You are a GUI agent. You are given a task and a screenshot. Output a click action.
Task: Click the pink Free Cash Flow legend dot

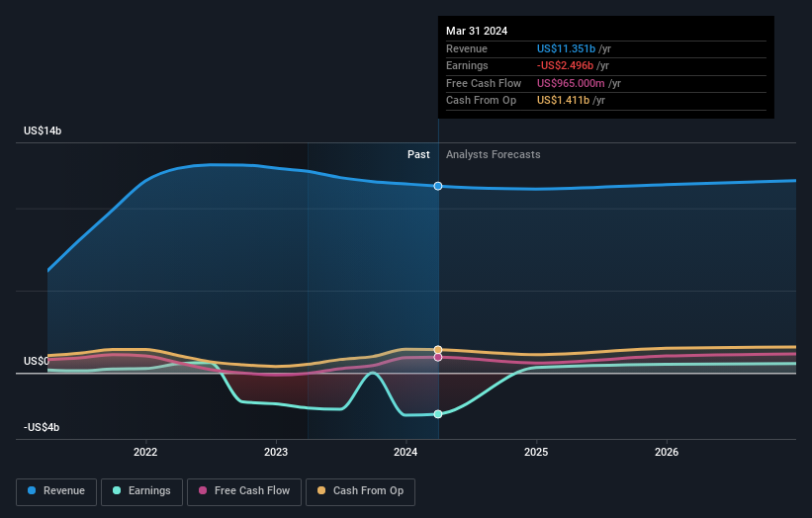coord(203,490)
